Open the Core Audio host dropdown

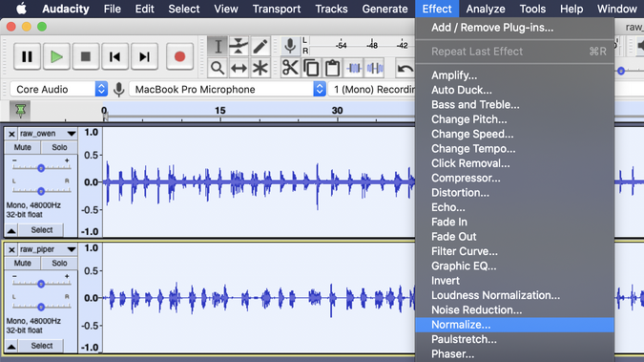pyautogui.click(x=59, y=89)
